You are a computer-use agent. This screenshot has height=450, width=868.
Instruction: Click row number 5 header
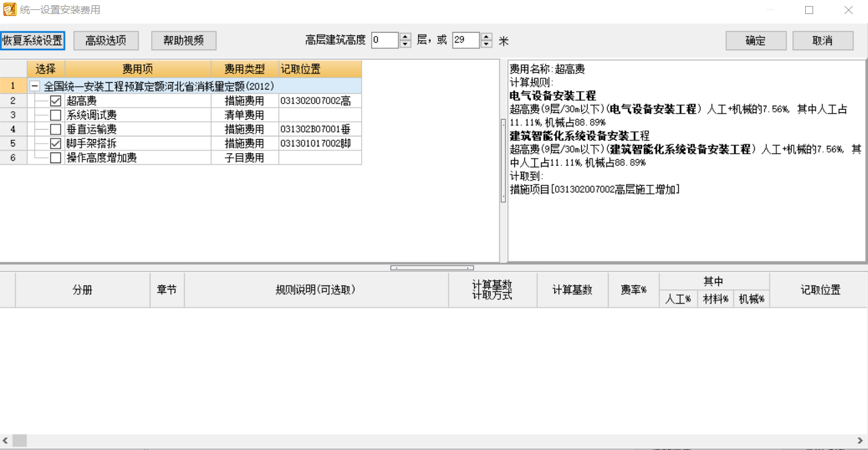pos(13,143)
